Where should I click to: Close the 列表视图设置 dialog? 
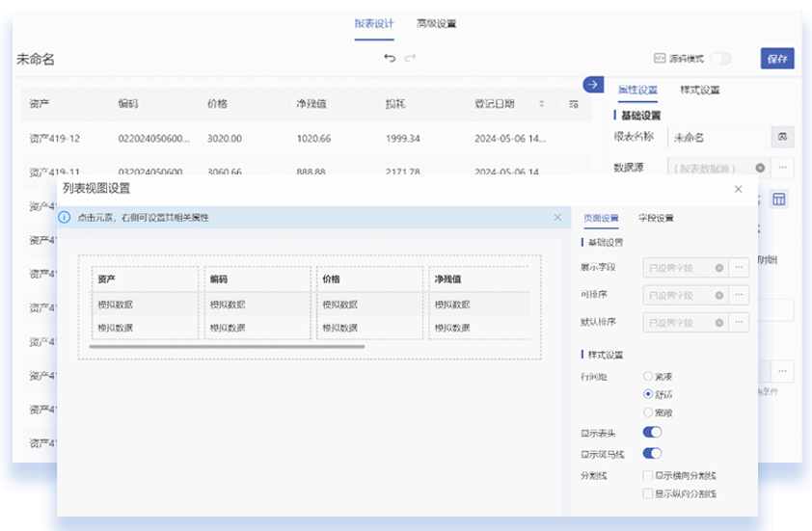[x=738, y=189]
